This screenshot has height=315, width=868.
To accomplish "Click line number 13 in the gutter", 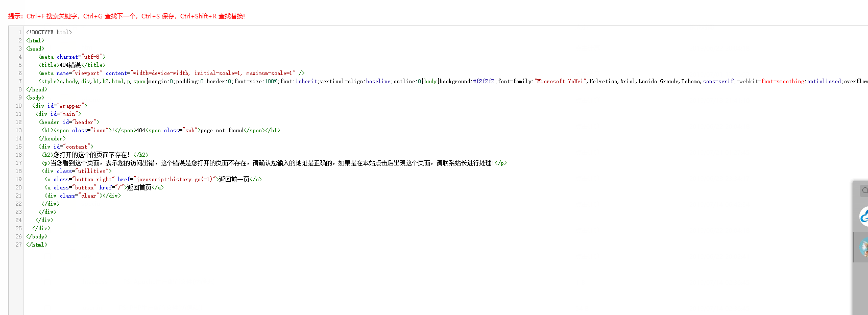I will [x=18, y=130].
